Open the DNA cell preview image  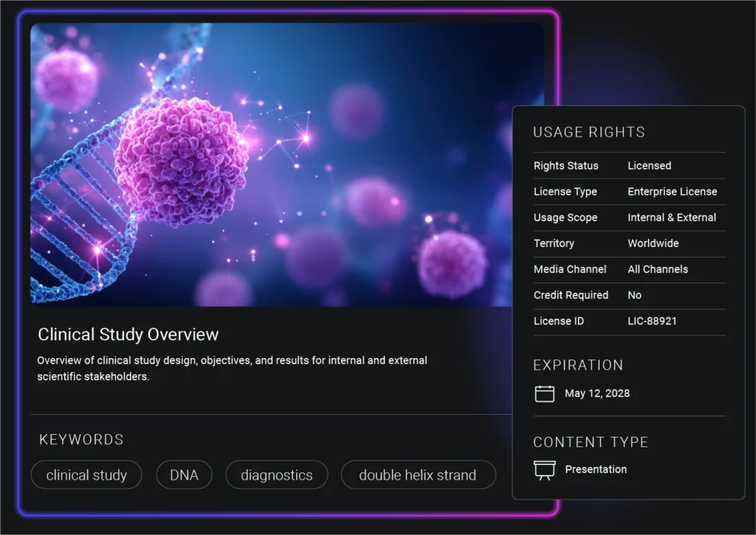pos(272,165)
